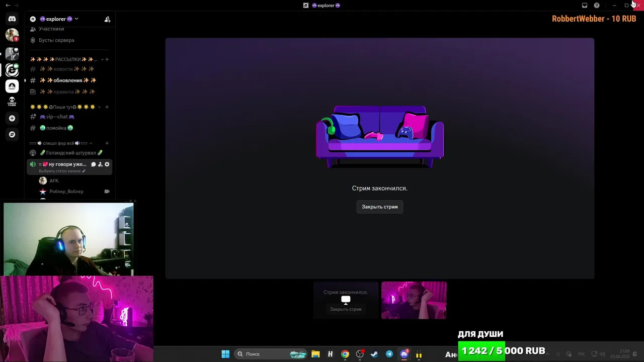Open the round app with red badge on taskbar
Image resolution: width=644 pixels, height=362 pixels.
coord(360,354)
